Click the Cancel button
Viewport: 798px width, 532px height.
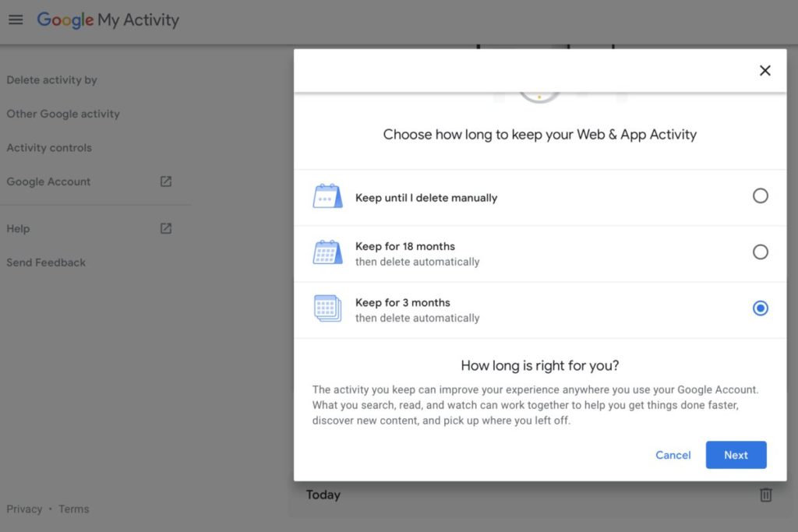(673, 455)
